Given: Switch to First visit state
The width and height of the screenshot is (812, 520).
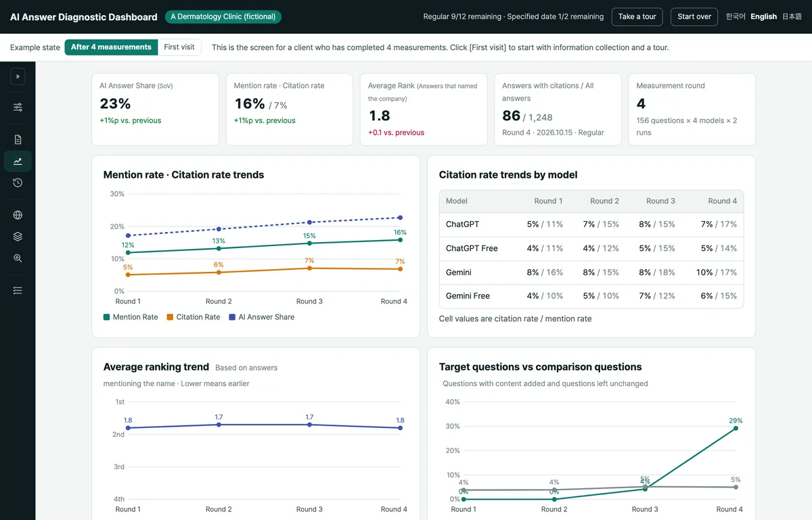Looking at the screenshot, I should click(179, 47).
